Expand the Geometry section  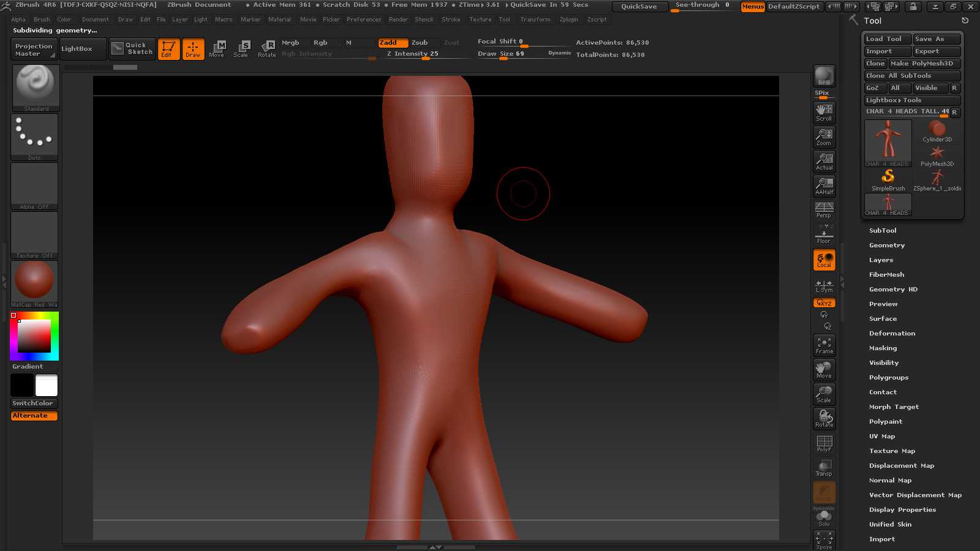tap(887, 246)
